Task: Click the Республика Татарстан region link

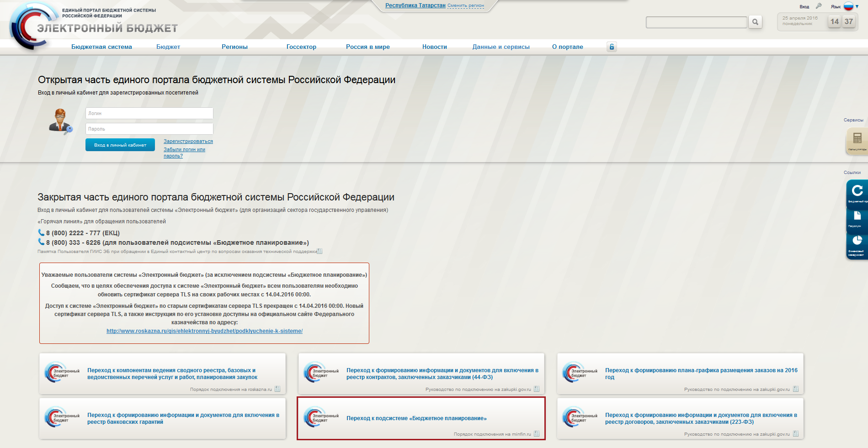Action: [415, 5]
